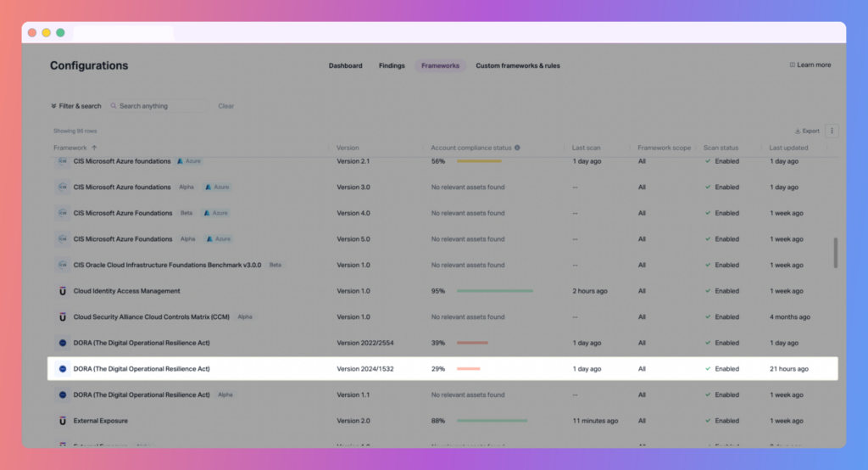Click the Cloud Identity Access Management icon

[63, 291]
